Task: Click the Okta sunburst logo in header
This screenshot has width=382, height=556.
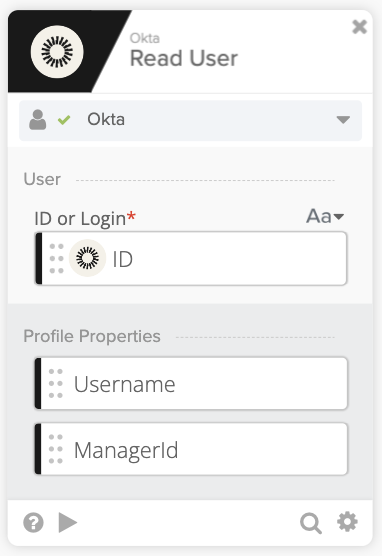Action: tap(57, 52)
